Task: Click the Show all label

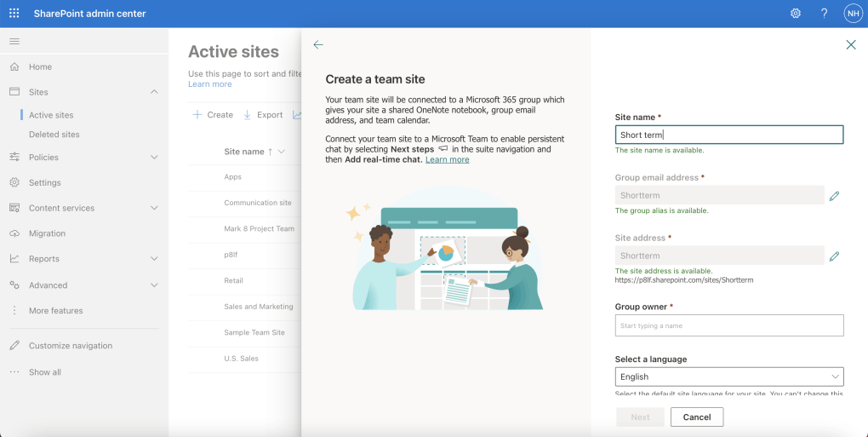Action: [45, 372]
